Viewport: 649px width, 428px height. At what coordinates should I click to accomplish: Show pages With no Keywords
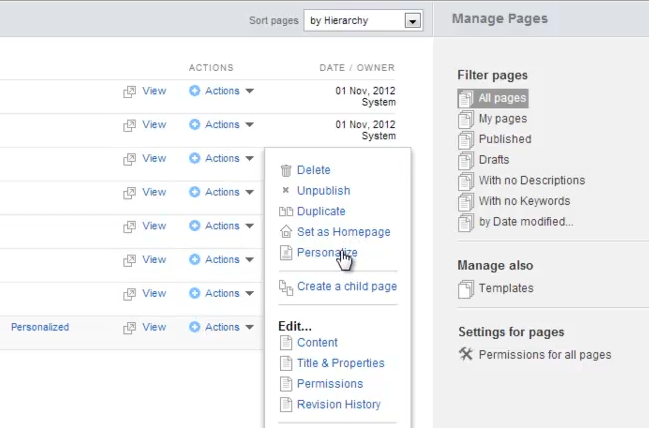524,201
